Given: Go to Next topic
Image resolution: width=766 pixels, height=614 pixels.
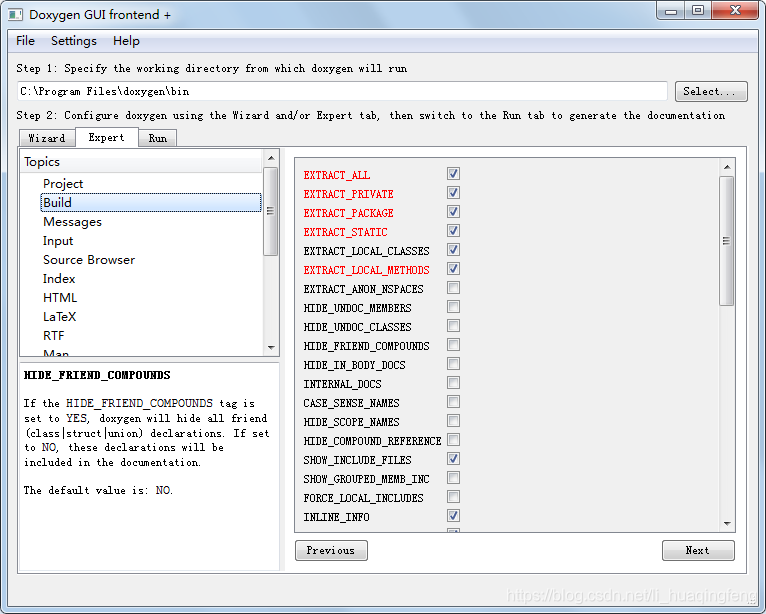Looking at the screenshot, I should (x=698, y=550).
